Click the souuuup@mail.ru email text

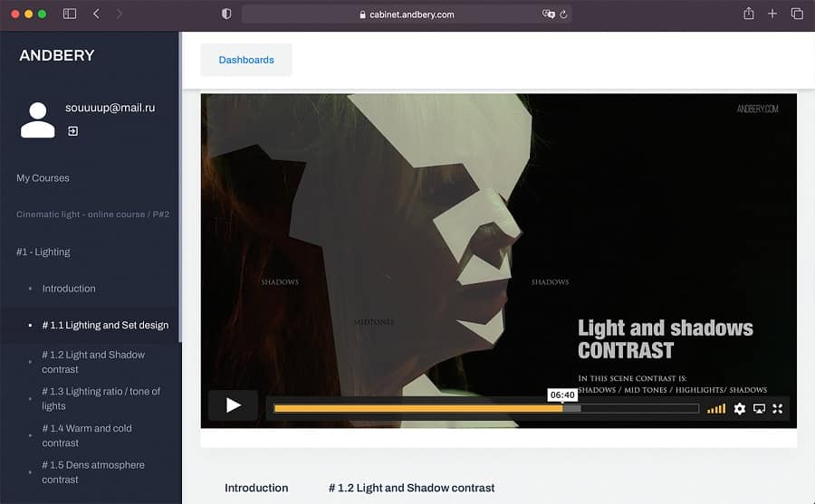[110, 108]
